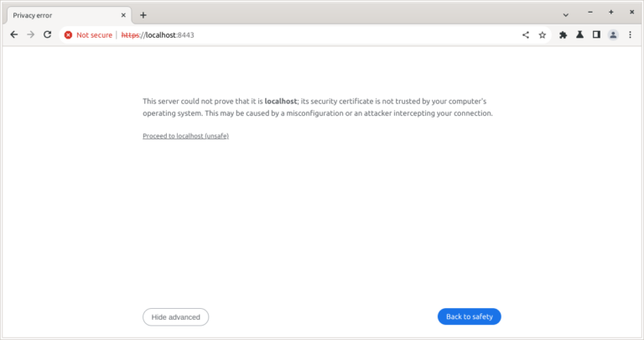Click the red Not secure warning icon
This screenshot has height=340, width=644.
click(x=69, y=35)
